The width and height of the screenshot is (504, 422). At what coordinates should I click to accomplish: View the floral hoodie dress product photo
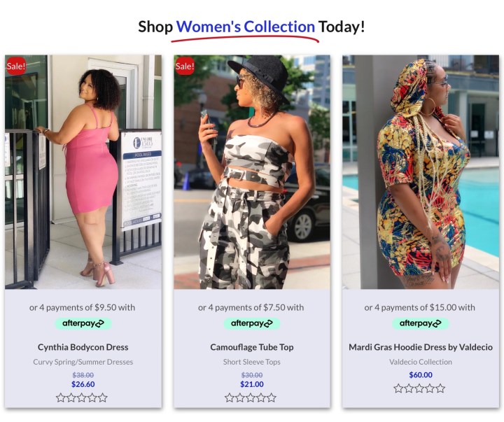[x=421, y=172]
